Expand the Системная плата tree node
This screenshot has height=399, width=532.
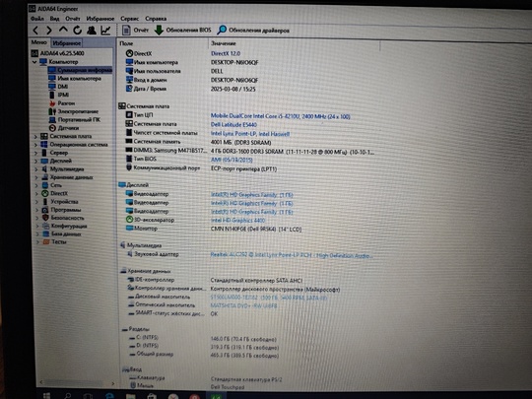[35, 136]
